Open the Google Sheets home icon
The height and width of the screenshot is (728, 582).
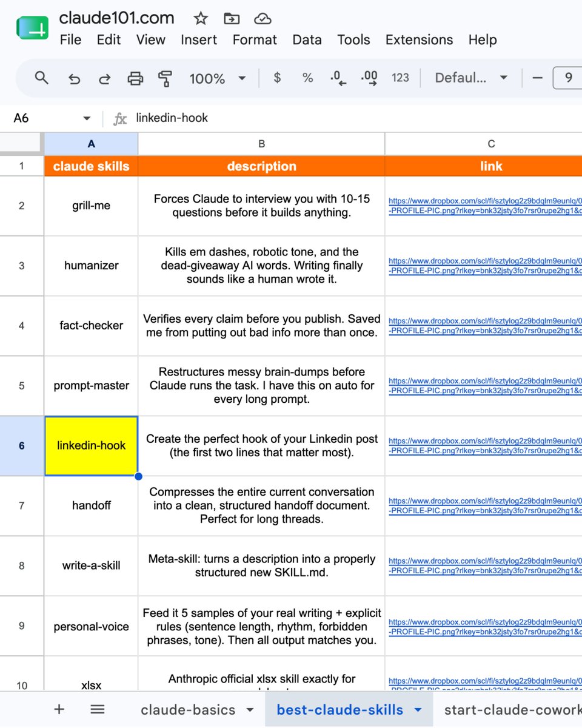point(32,29)
